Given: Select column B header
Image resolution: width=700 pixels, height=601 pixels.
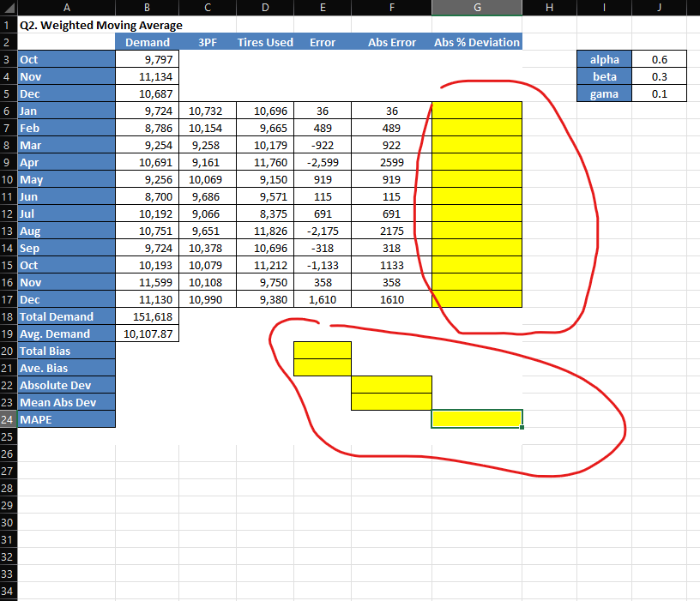Looking at the screenshot, I should [147, 8].
